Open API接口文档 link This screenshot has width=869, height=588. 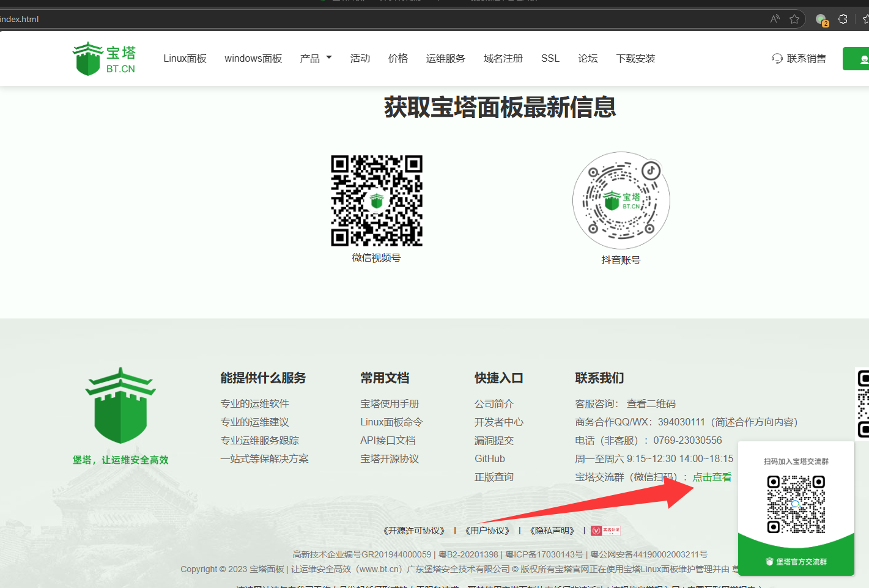388,441
